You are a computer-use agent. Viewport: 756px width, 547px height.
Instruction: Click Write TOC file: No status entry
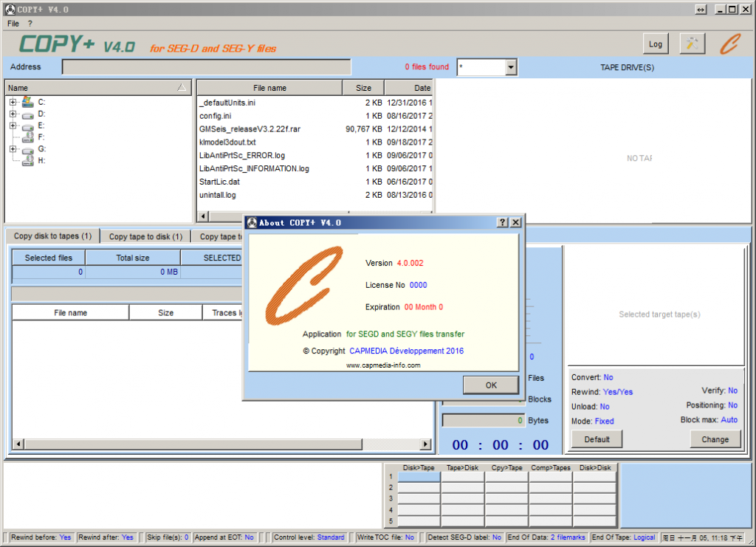[x=385, y=537]
